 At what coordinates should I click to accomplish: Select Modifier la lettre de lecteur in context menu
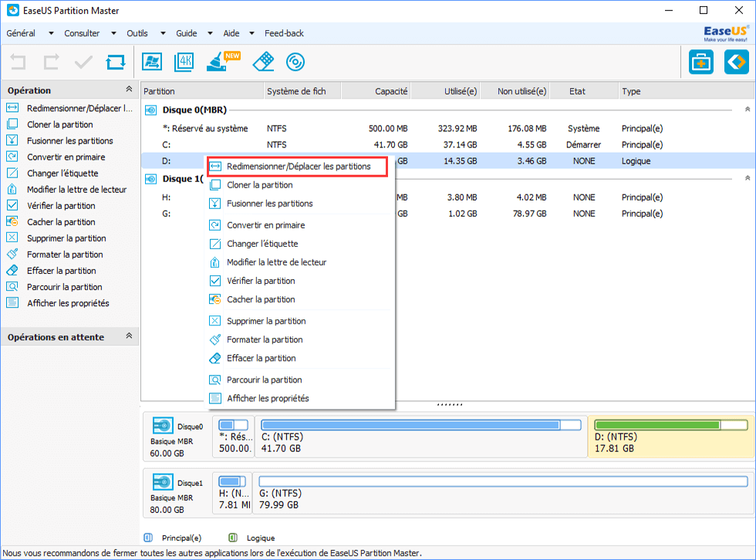301,262
